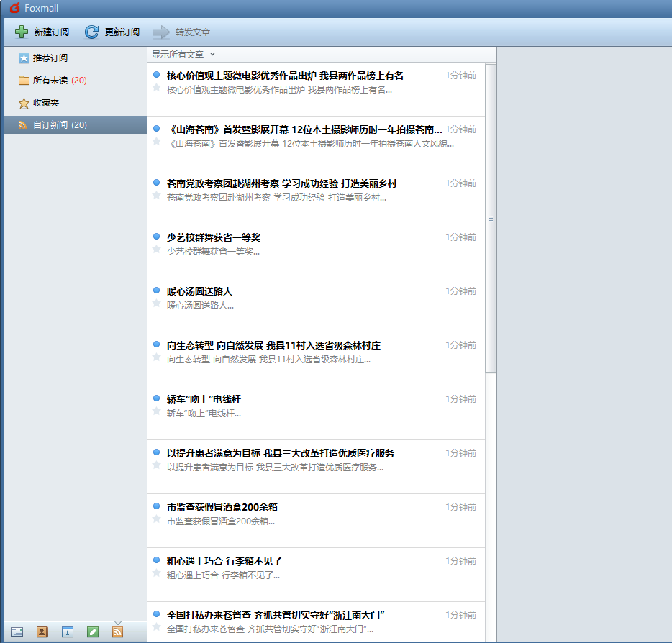Select the 自订新闻 feed in sidebar

click(x=76, y=124)
